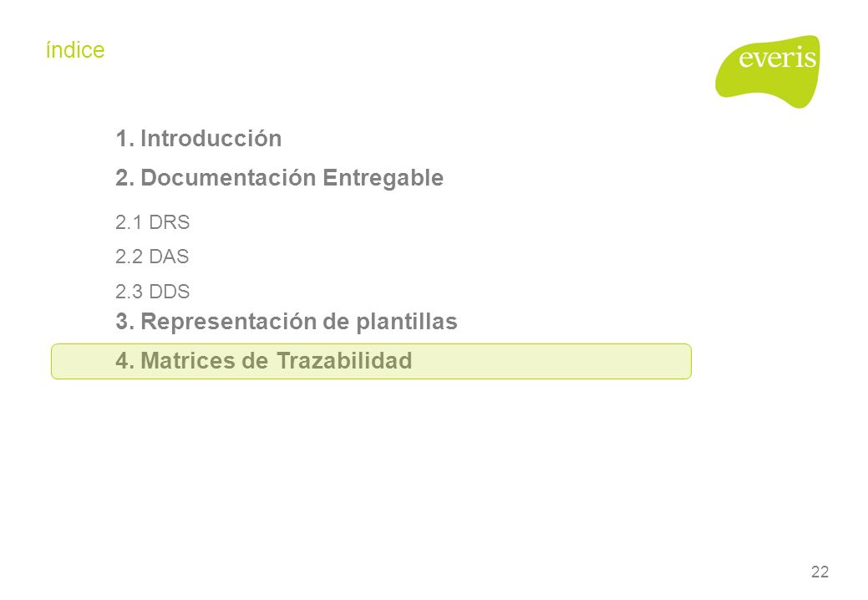Click the word 'Entregable' in item 2

coord(383,178)
